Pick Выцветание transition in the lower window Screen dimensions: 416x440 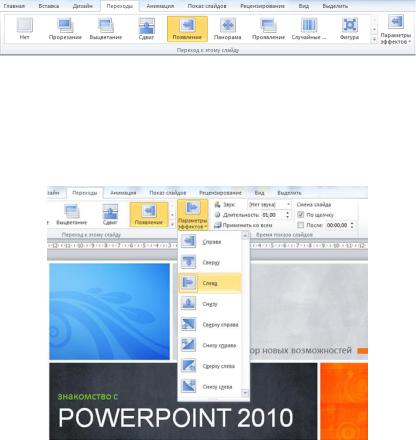point(72,214)
